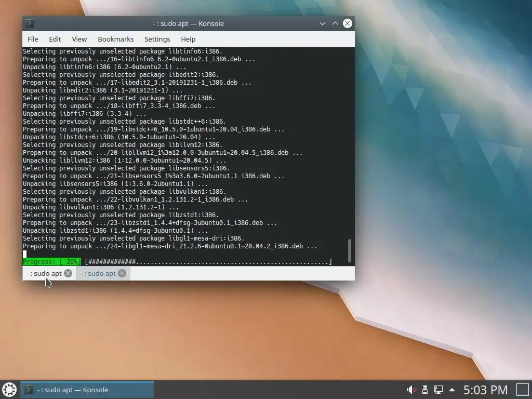Screen dimensions: 532x399
Task: Open the Settings menu
Action: point(157,39)
